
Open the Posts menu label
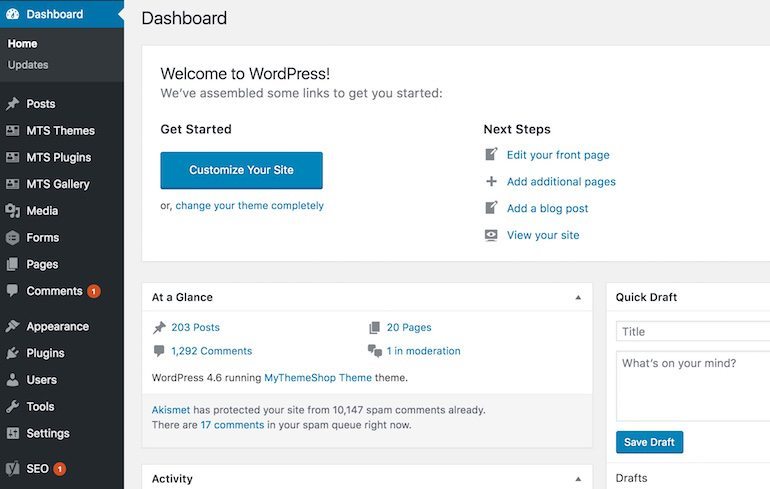[41, 104]
